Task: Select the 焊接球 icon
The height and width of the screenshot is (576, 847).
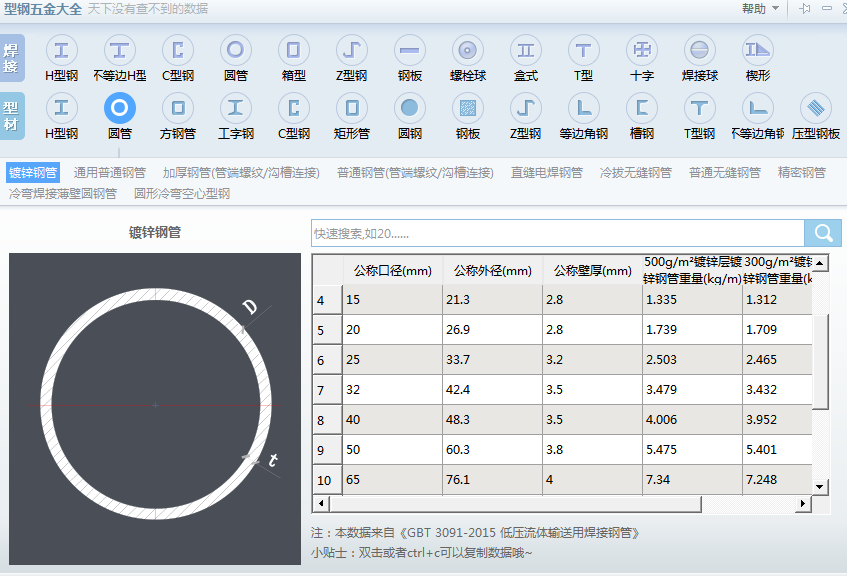Action: pyautogui.click(x=700, y=51)
